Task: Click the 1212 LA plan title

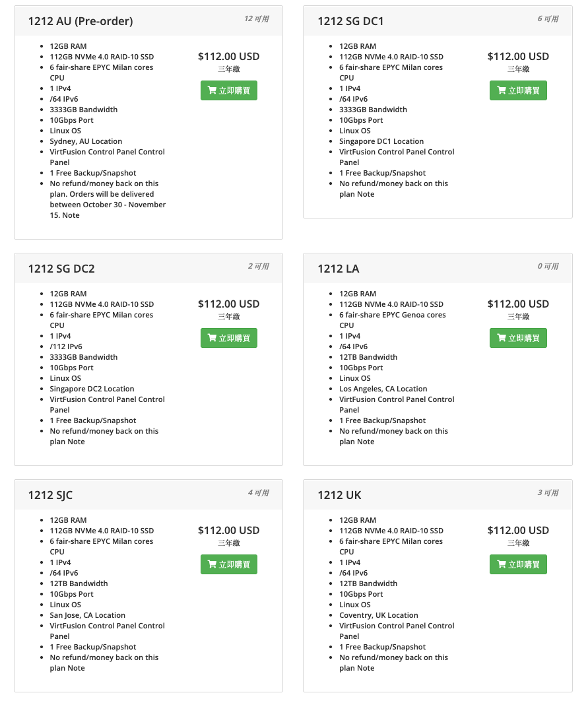Action: (339, 269)
